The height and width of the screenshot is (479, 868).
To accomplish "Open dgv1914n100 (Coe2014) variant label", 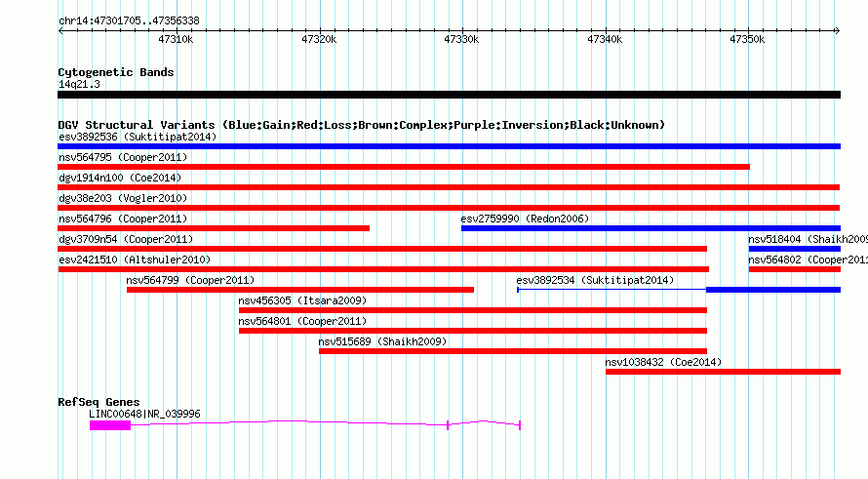I will (x=120, y=178).
